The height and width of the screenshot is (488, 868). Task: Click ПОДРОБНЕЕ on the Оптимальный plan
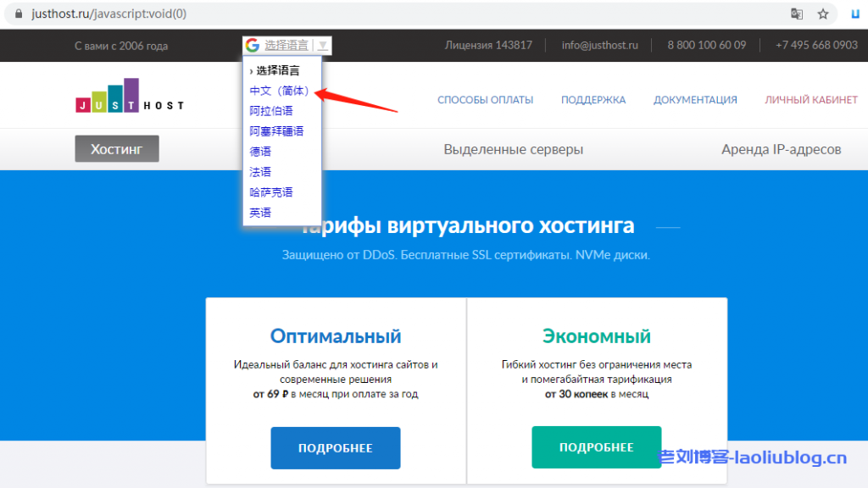335,447
